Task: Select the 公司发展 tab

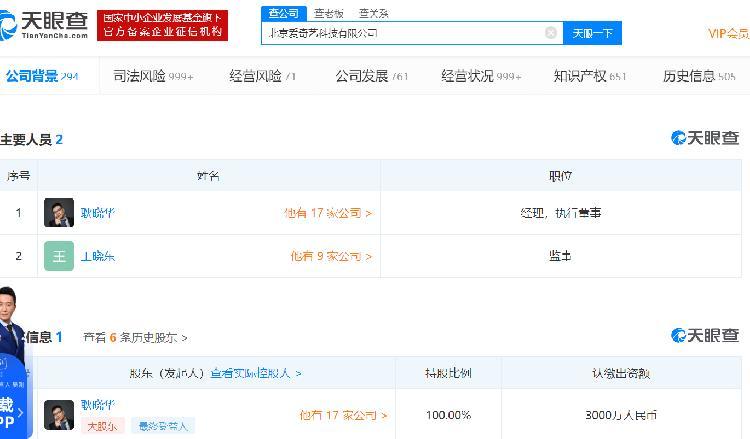Action: point(372,76)
